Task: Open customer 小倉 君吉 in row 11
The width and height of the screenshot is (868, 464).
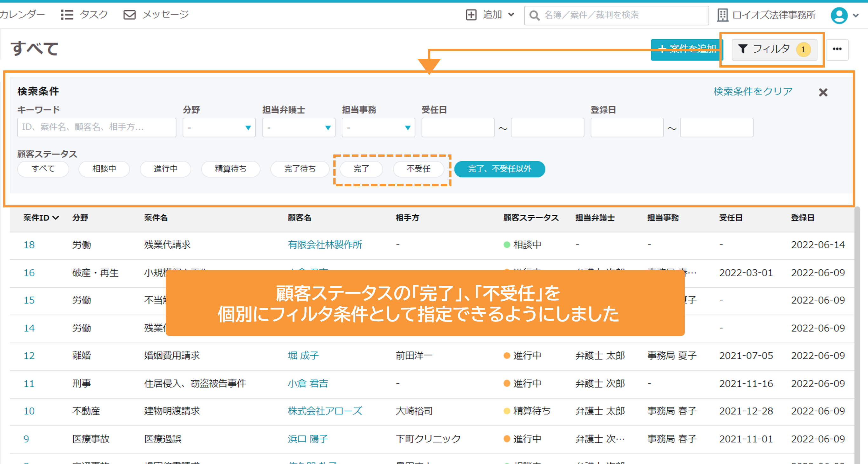Action: pyautogui.click(x=308, y=383)
